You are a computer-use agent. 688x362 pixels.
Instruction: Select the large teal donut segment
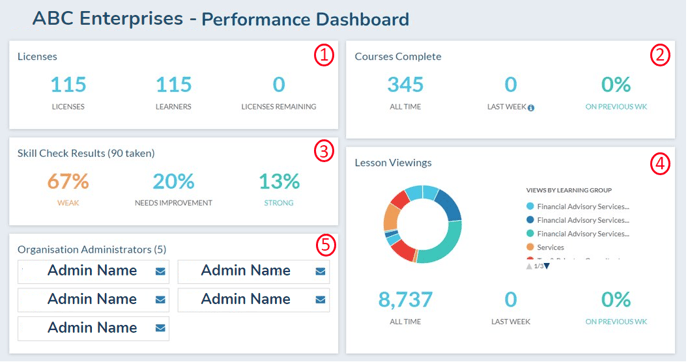(448, 245)
